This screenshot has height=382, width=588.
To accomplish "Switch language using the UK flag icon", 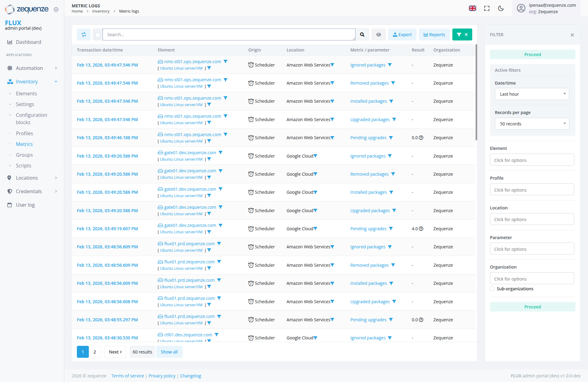I will click(x=473, y=8).
